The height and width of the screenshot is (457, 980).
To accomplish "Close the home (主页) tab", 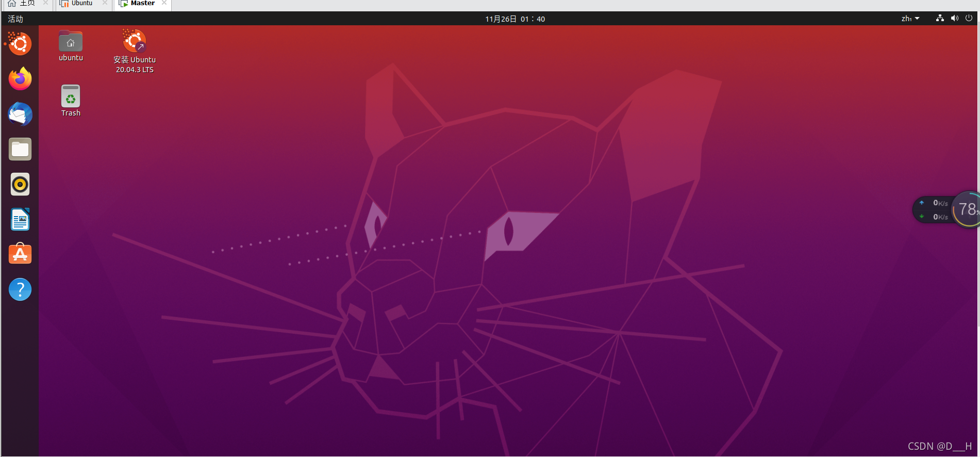I will click(45, 3).
